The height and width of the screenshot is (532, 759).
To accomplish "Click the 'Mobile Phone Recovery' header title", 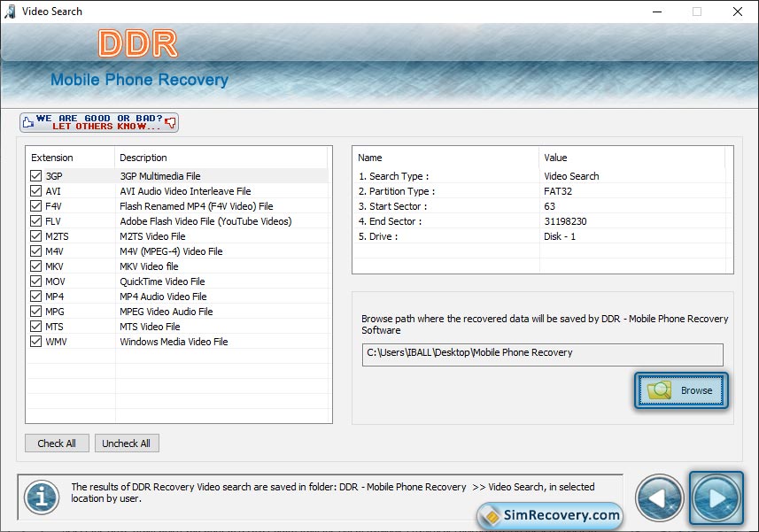I will pos(139,80).
